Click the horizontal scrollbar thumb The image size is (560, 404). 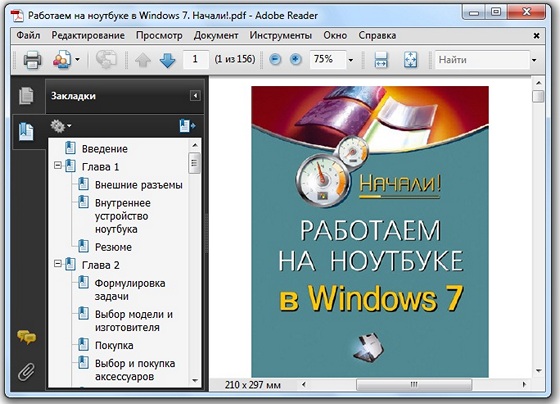pyautogui.click(x=414, y=384)
